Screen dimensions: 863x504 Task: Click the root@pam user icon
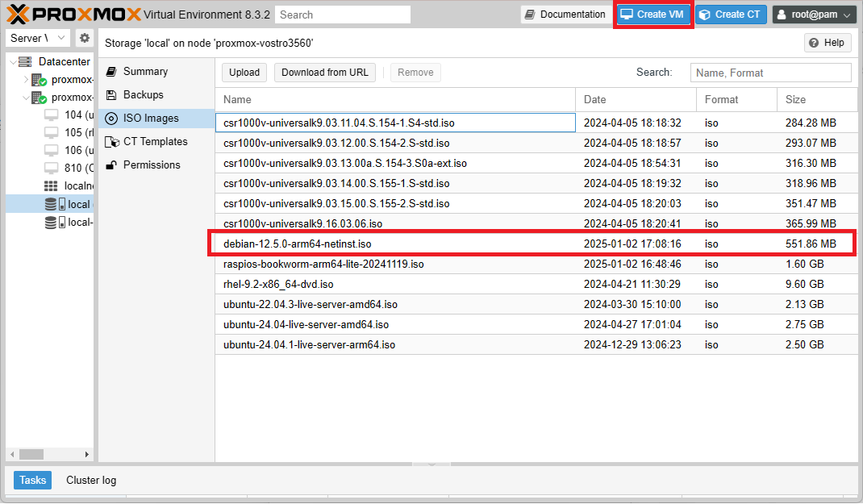[x=781, y=15]
